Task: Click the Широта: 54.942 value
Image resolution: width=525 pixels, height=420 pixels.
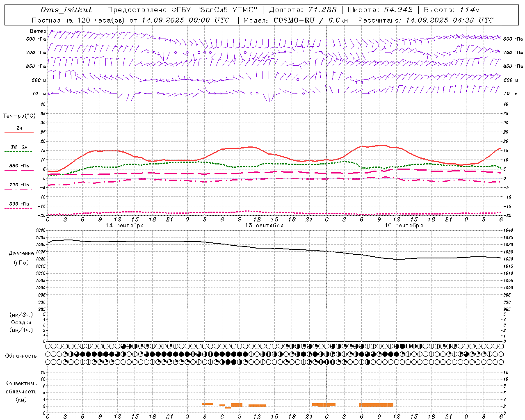Action: coord(380,10)
